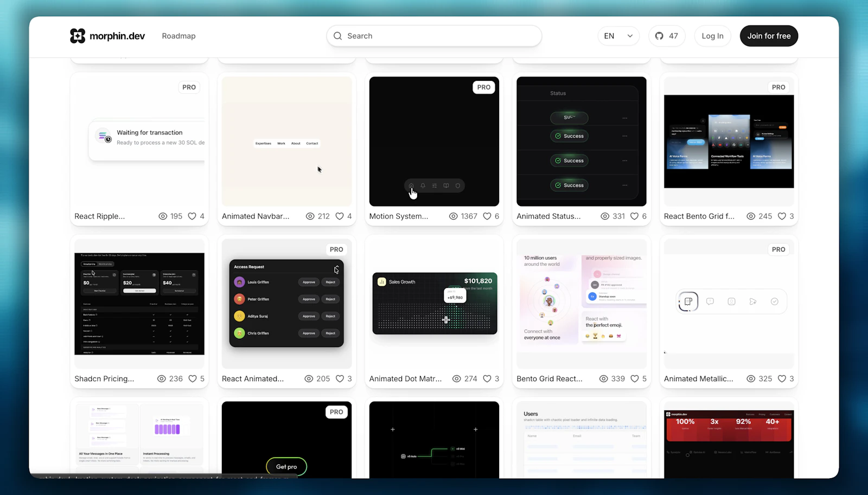Open the Animated Metallic... card title
Screen dimensions: 868x495
699,379
